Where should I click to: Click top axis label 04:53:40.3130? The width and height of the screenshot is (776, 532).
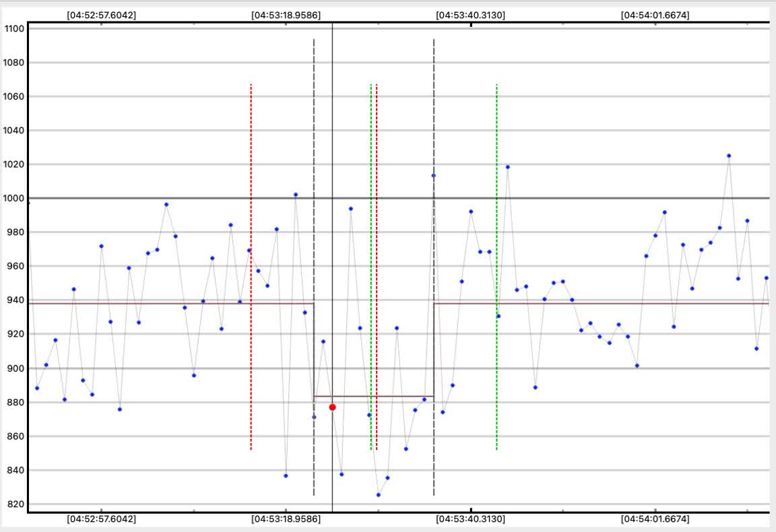[470, 15]
